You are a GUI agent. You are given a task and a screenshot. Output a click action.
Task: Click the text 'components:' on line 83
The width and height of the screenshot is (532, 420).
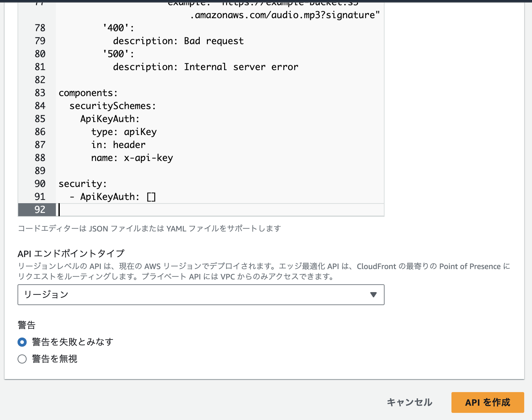click(88, 93)
